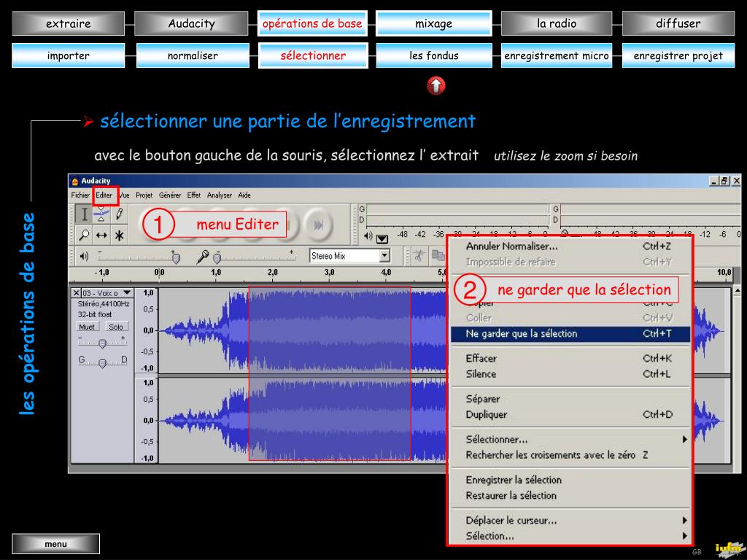Click the Copy toolbar icon

tap(438, 256)
